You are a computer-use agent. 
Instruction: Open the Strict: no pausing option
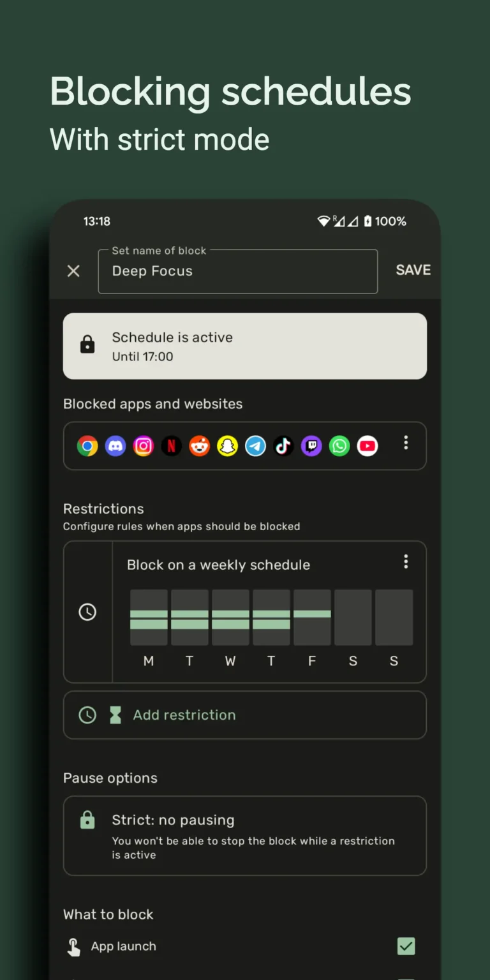click(245, 835)
